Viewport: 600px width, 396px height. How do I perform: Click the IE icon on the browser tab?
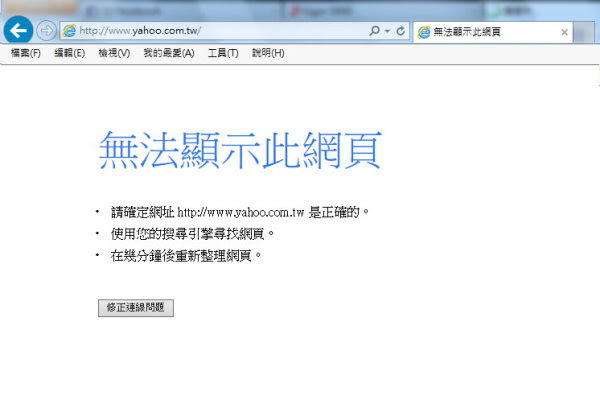[x=424, y=32]
